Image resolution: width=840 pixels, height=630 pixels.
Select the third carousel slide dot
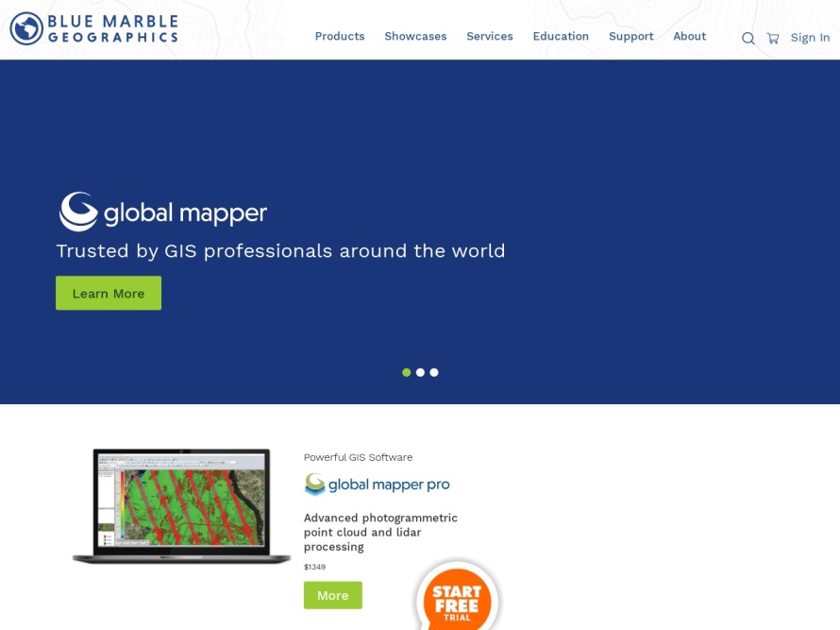(x=434, y=372)
